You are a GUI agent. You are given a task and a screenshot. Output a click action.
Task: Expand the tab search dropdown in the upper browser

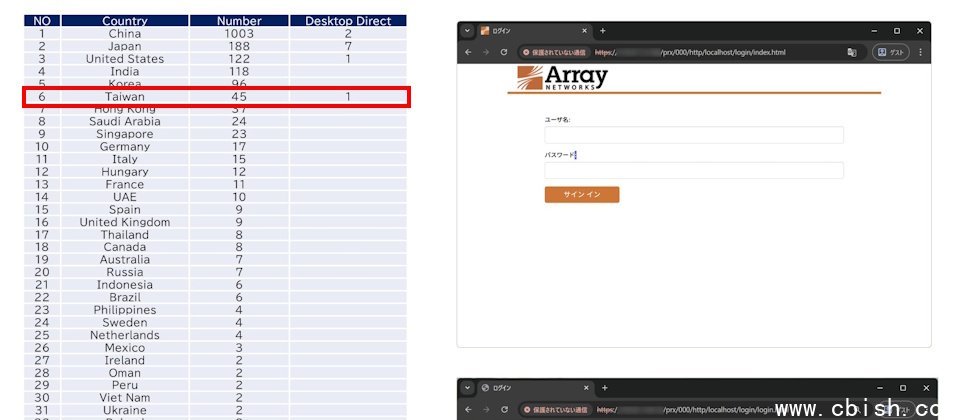467,31
